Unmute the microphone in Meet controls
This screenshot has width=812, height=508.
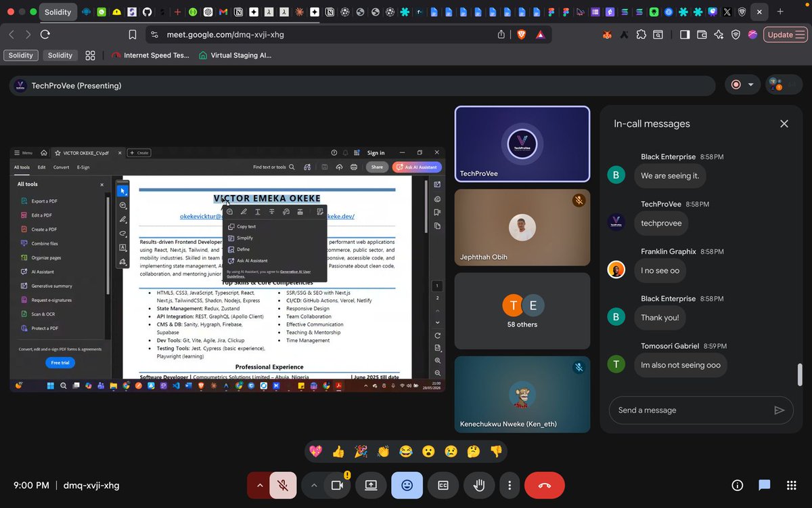pos(284,485)
